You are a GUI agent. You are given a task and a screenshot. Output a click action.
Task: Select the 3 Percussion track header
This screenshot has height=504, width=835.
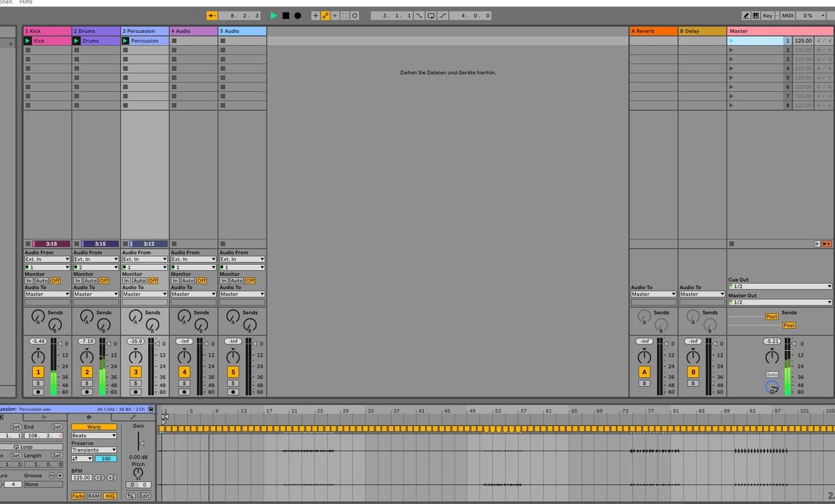point(145,31)
